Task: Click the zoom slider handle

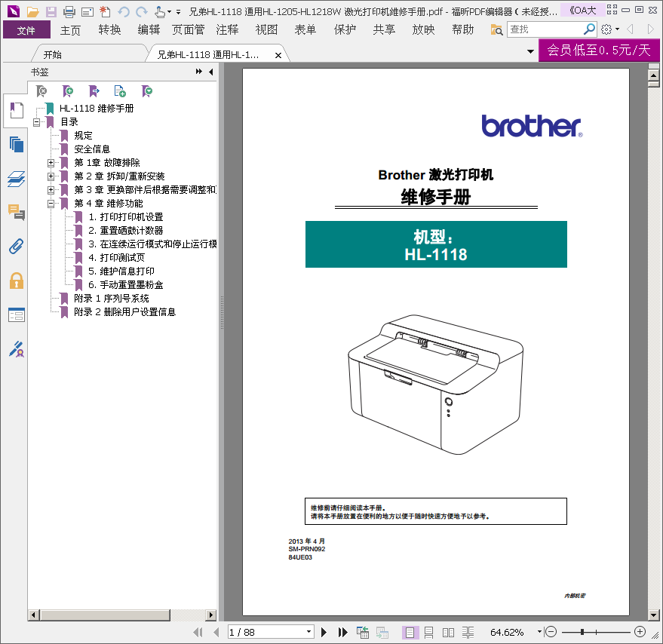Action: [582, 632]
